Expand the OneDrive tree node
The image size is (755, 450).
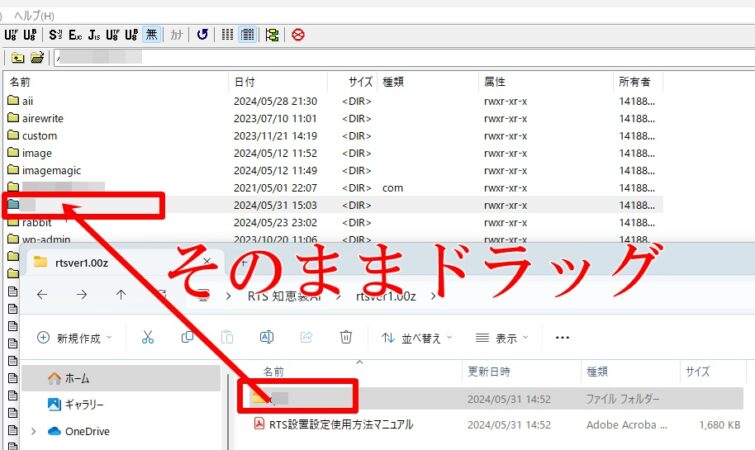pyautogui.click(x=35, y=432)
